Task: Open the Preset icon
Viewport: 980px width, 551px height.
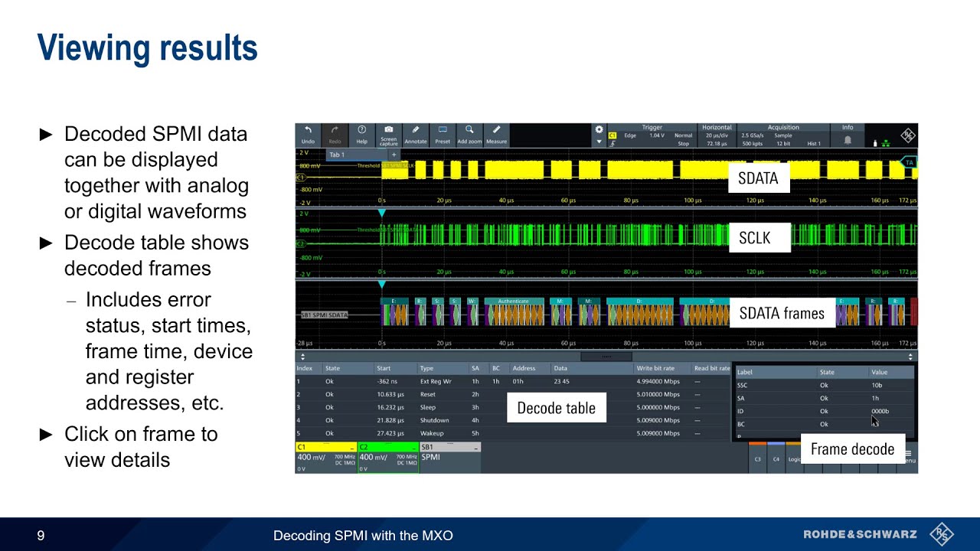Action: [x=443, y=135]
